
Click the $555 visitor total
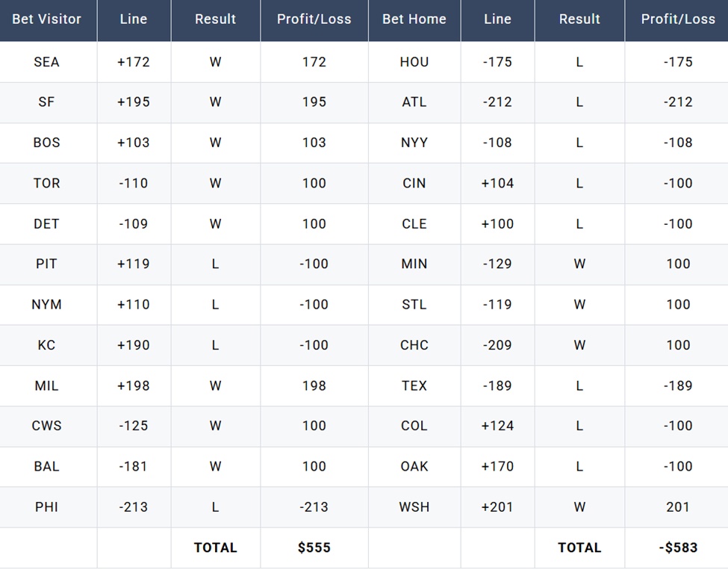click(x=314, y=548)
